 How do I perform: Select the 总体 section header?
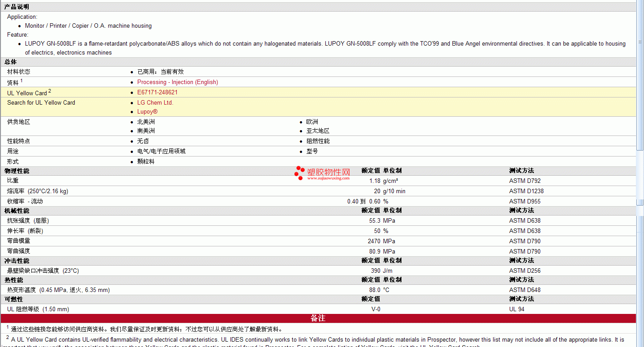(11, 62)
